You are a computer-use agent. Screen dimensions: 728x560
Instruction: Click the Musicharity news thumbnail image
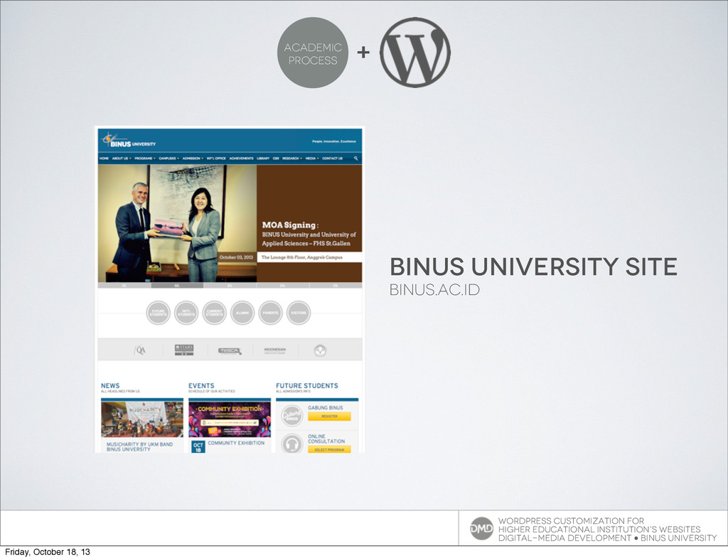[x=142, y=419]
